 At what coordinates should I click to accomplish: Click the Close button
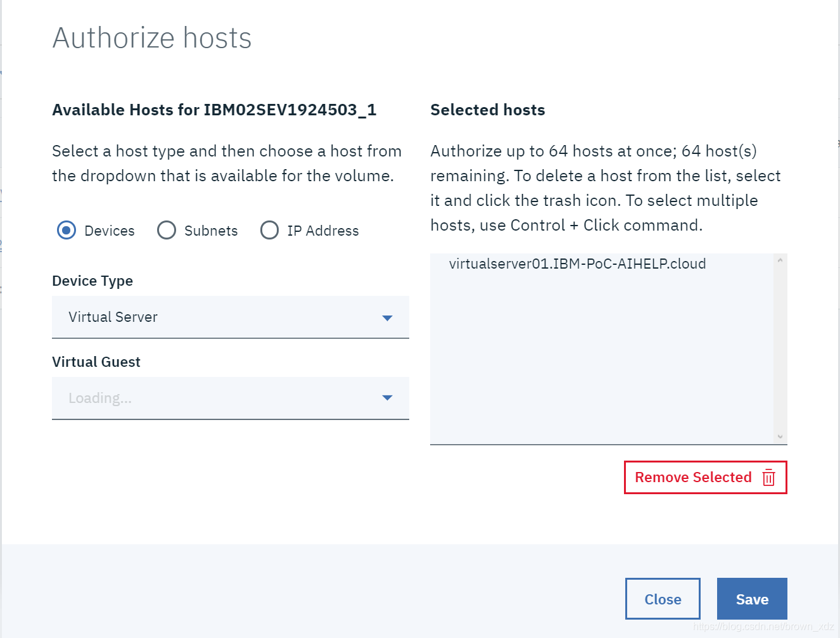coord(663,599)
